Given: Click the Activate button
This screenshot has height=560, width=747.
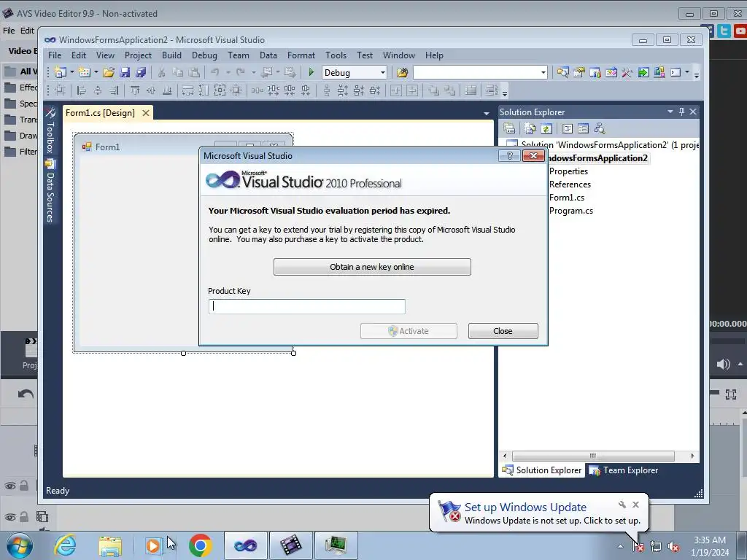Looking at the screenshot, I should point(409,331).
